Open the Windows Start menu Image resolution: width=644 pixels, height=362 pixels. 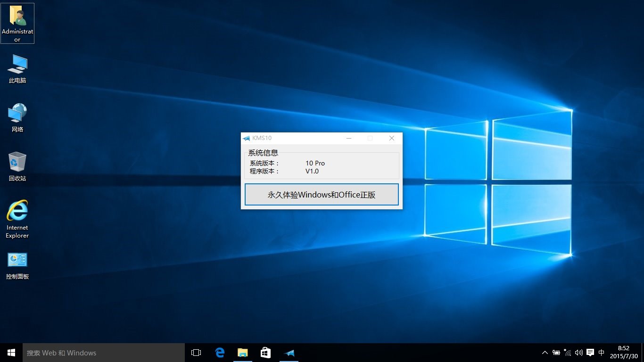point(11,353)
